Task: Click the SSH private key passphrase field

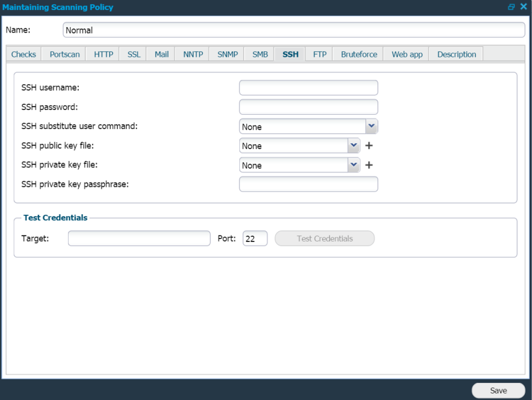Action: (x=307, y=184)
